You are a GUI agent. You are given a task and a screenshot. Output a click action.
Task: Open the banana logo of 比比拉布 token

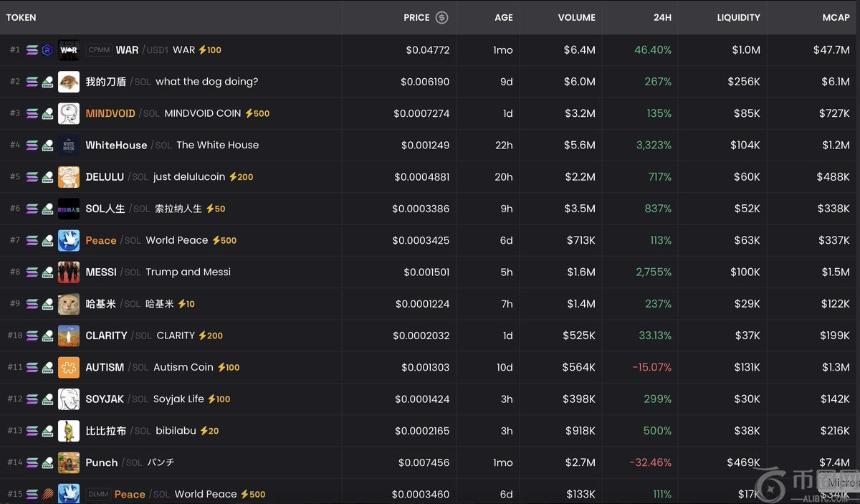tap(69, 431)
